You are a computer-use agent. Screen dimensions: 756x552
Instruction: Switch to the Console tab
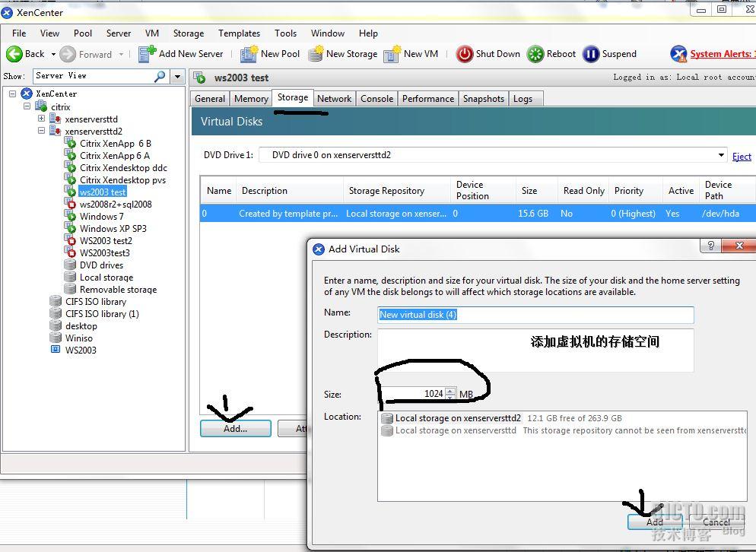[x=377, y=98]
